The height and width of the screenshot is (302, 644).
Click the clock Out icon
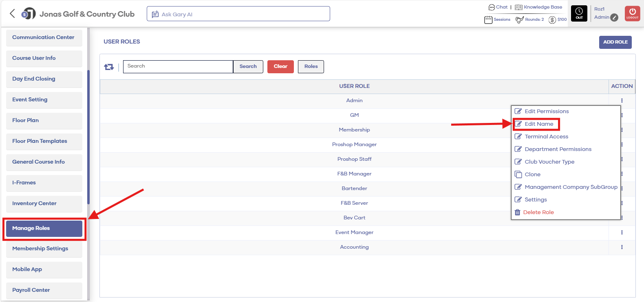point(579,13)
